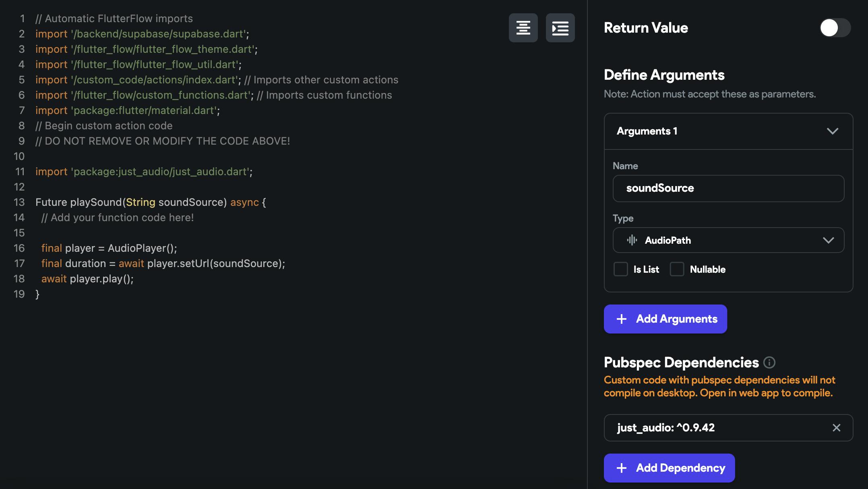This screenshot has width=868, height=489.
Task: Click the soundSource name input field
Action: (728, 188)
